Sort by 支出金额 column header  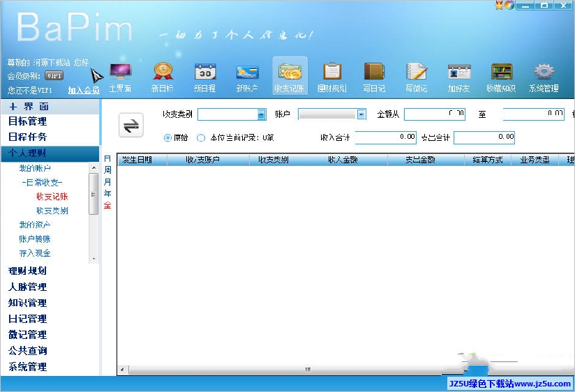click(426, 160)
